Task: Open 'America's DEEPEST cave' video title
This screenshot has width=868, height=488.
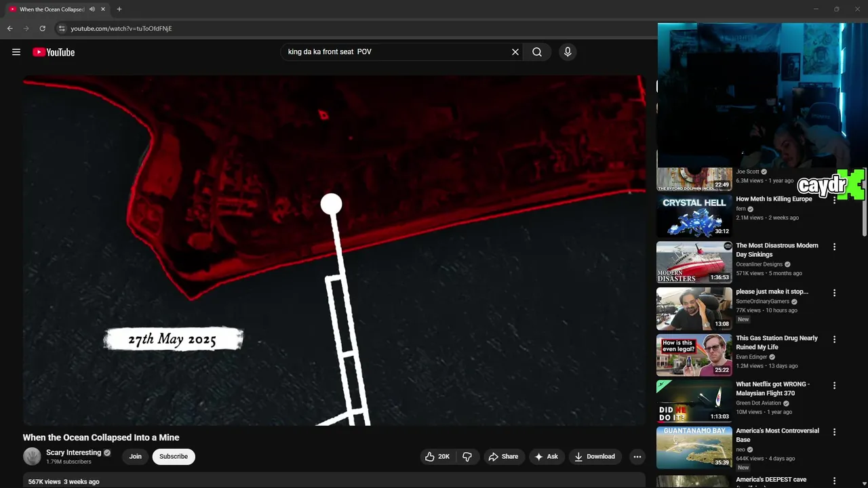Action: coord(771,480)
